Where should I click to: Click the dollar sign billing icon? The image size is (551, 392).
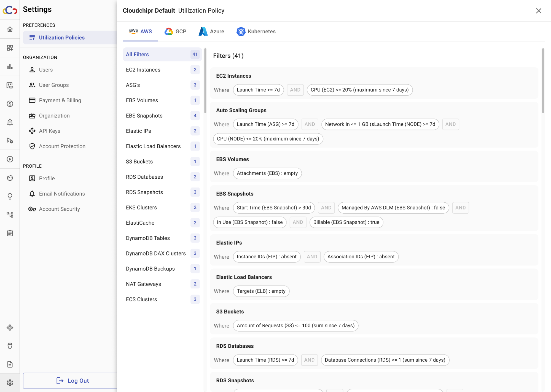(10, 104)
